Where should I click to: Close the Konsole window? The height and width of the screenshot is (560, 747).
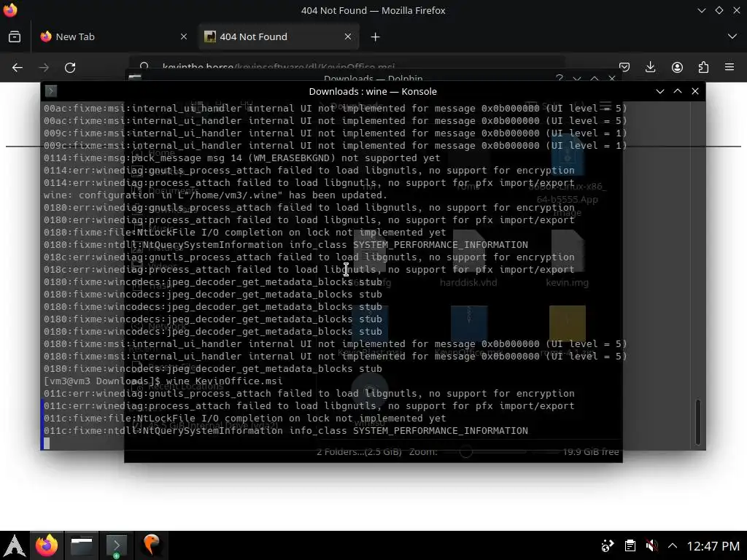pyautogui.click(x=695, y=91)
